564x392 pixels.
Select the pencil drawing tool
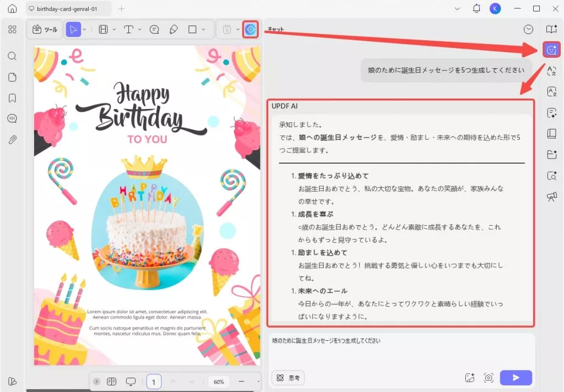point(173,30)
